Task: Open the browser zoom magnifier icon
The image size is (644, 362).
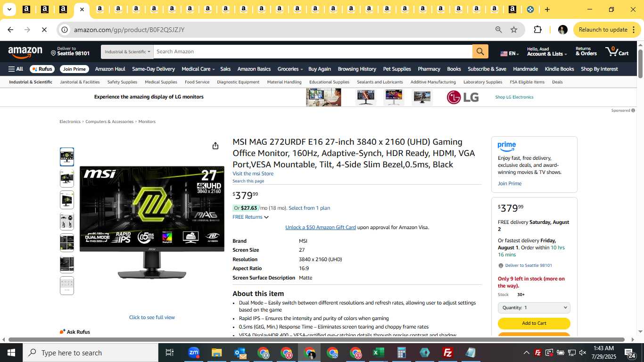Action: [x=498, y=30]
